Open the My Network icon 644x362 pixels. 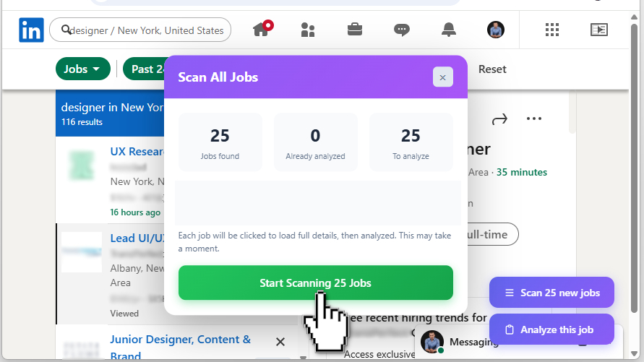(308, 30)
